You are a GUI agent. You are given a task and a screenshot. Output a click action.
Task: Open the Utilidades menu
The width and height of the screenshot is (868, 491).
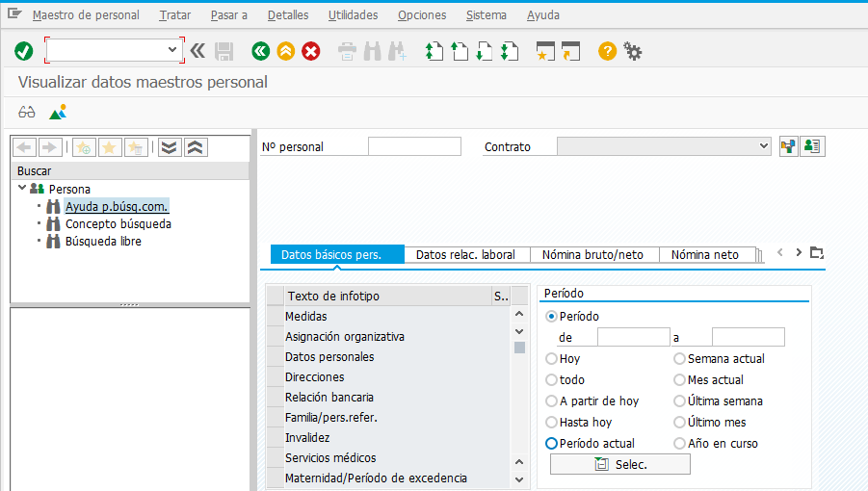[353, 15]
